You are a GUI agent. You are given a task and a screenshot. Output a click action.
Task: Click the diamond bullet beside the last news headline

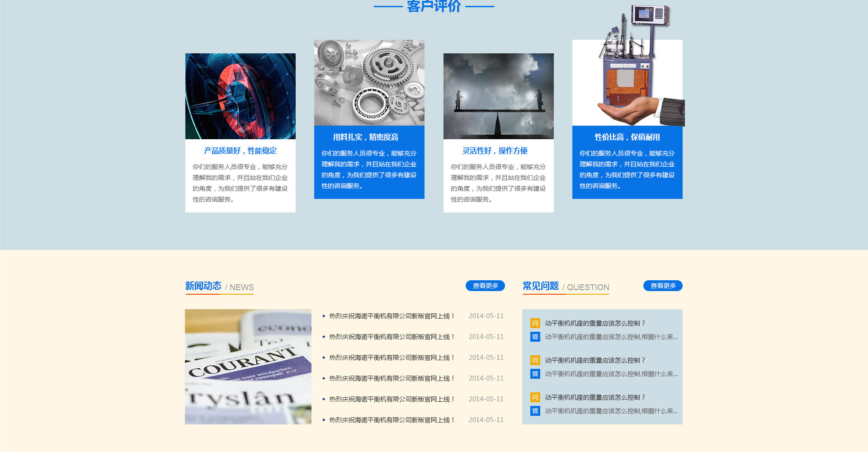pos(324,420)
